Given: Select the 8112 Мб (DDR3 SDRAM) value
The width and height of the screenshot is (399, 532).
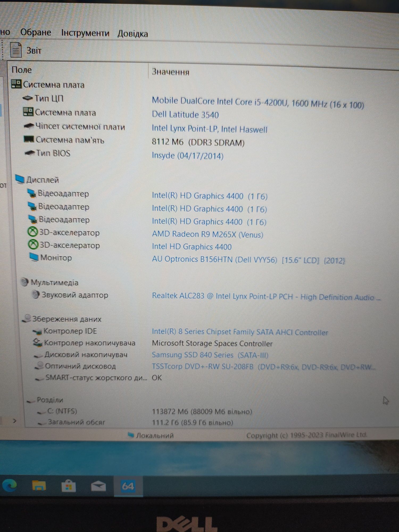Looking at the screenshot, I should coord(198,142).
